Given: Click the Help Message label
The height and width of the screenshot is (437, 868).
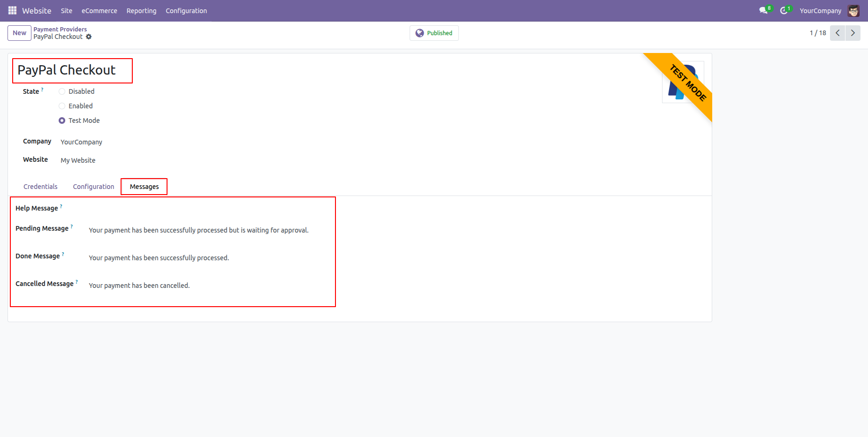Looking at the screenshot, I should pos(37,208).
